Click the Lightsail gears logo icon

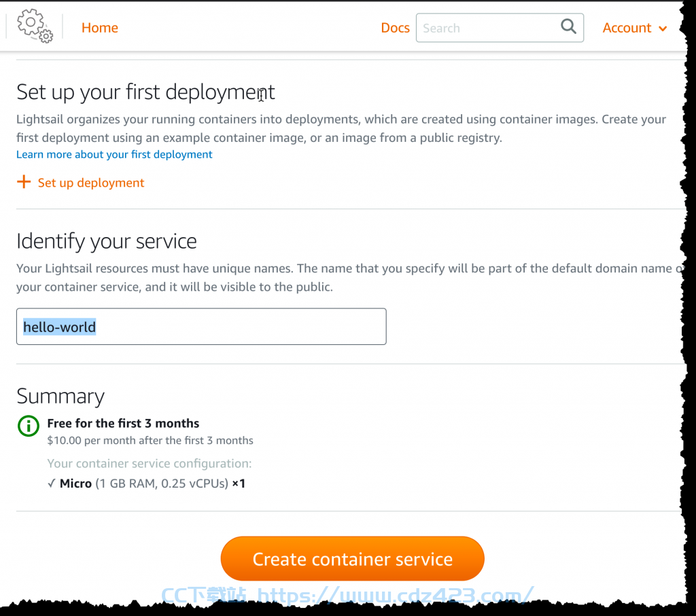click(35, 26)
